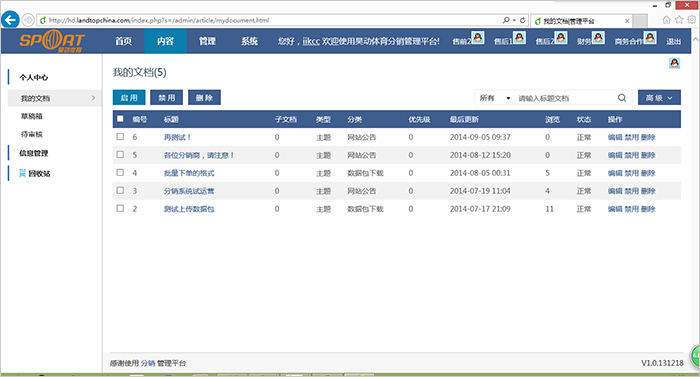The height and width of the screenshot is (377, 700).
Task: Open QQ chat icon for 售前2
Action: click(x=478, y=38)
